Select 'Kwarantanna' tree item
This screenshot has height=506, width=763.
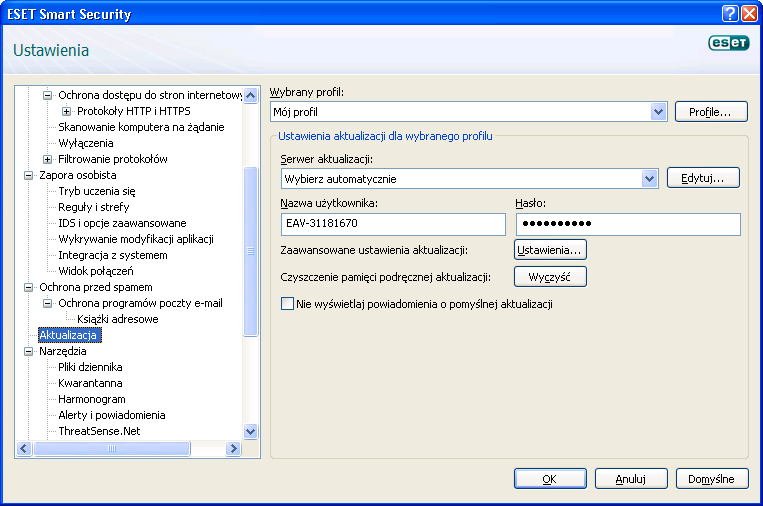[x=90, y=383]
